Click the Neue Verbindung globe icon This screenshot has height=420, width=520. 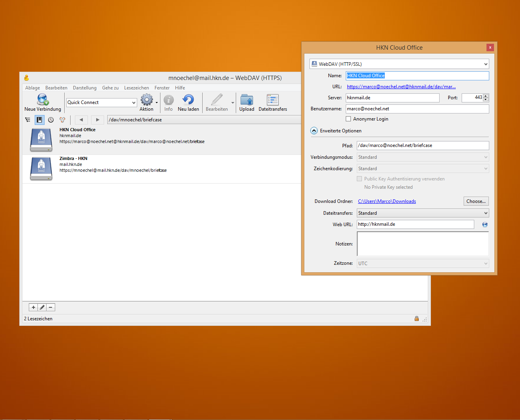coord(43,100)
